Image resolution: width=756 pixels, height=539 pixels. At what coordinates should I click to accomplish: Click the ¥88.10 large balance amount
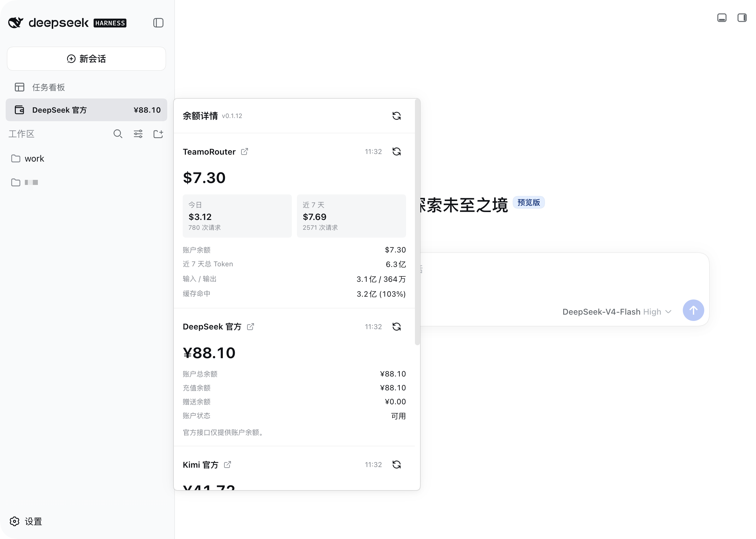tap(209, 353)
